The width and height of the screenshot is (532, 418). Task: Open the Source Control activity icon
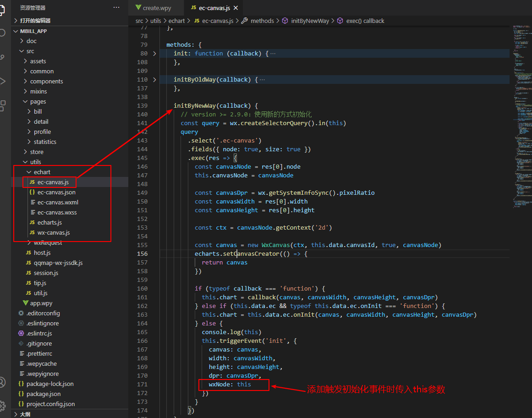coord(2,57)
